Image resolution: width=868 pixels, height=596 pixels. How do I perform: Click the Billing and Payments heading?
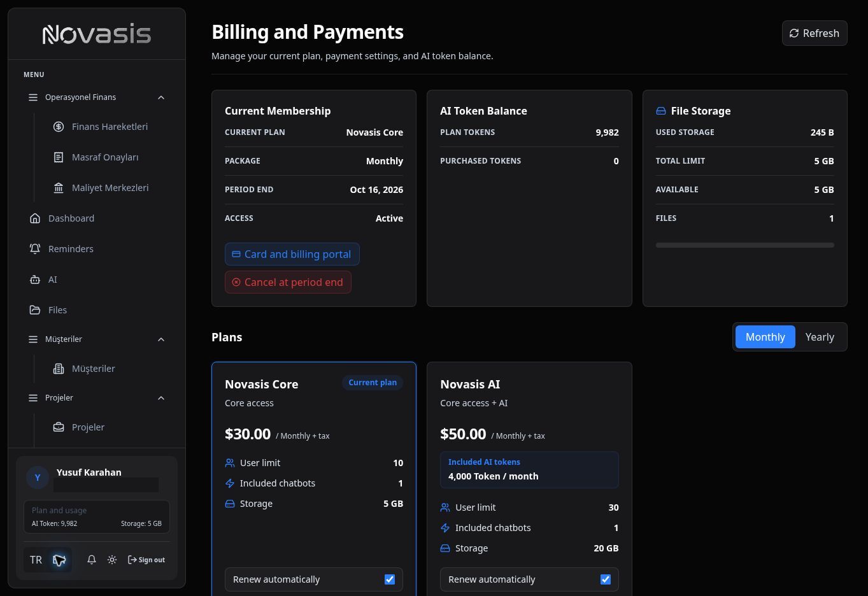click(308, 32)
